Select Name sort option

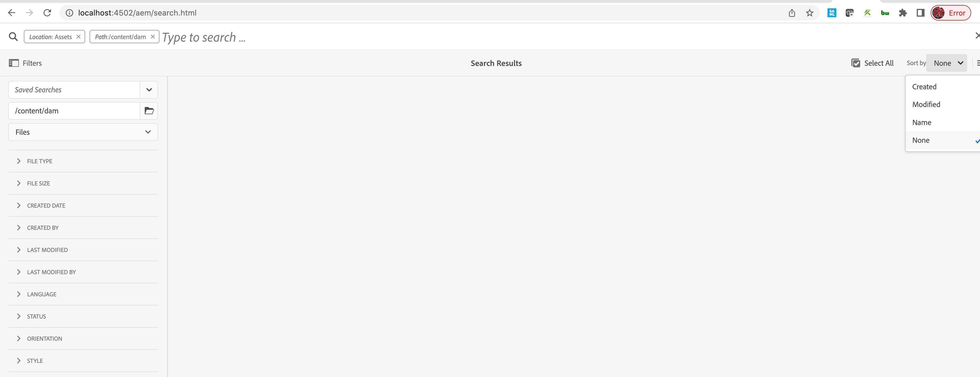pos(922,123)
